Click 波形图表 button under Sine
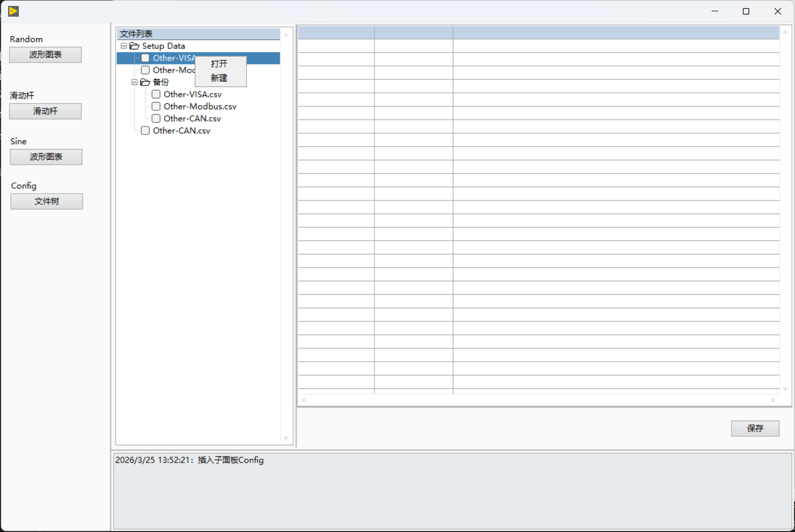The image size is (795, 532). (46, 157)
